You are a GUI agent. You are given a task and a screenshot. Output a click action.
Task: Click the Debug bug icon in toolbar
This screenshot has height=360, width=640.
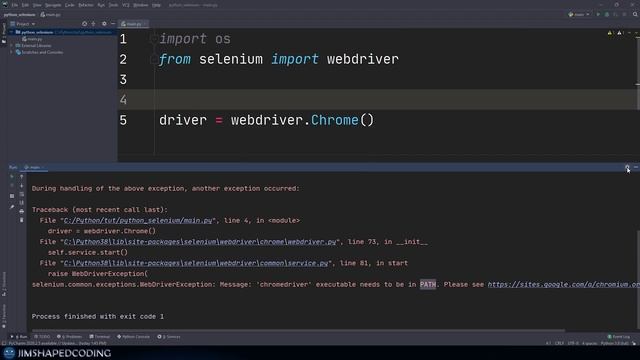click(607, 14)
